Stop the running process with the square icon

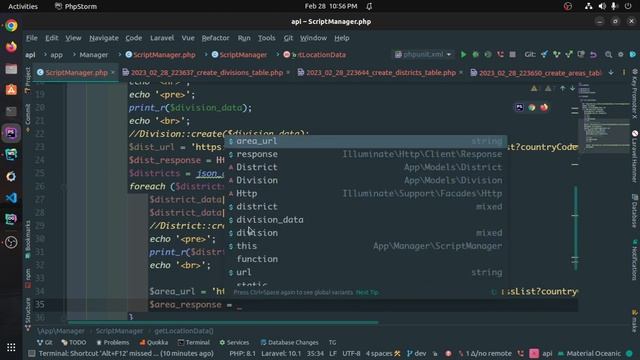tap(512, 54)
